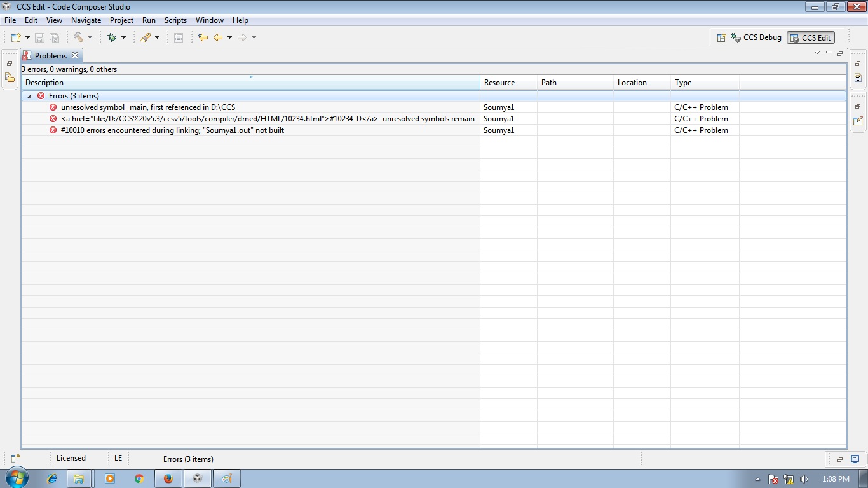
Task: Open the File menu
Action: click(10, 20)
